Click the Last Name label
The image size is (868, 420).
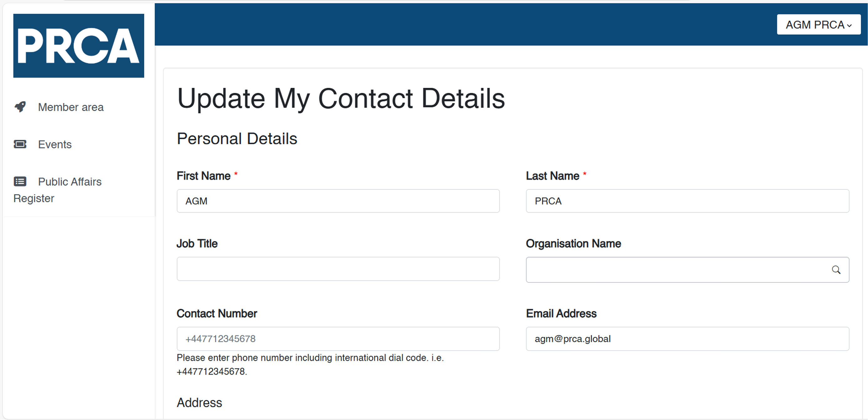click(553, 176)
